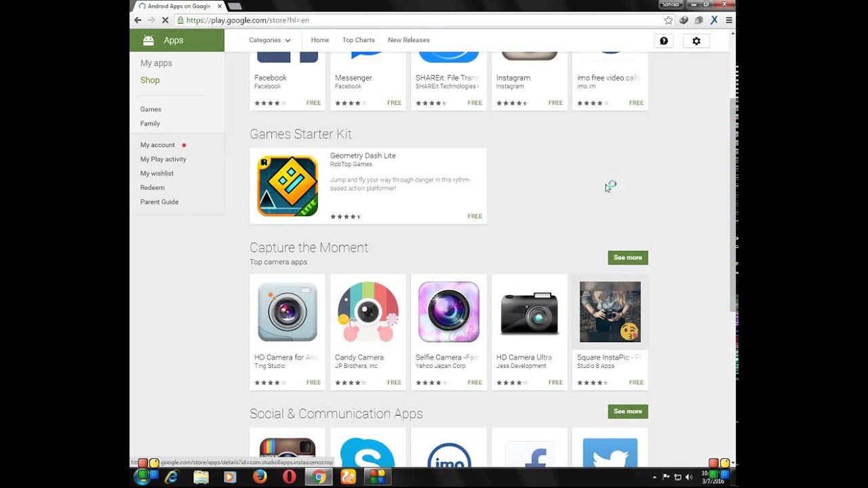Open Games in the sidebar
The height and width of the screenshot is (488, 868).
[151, 109]
